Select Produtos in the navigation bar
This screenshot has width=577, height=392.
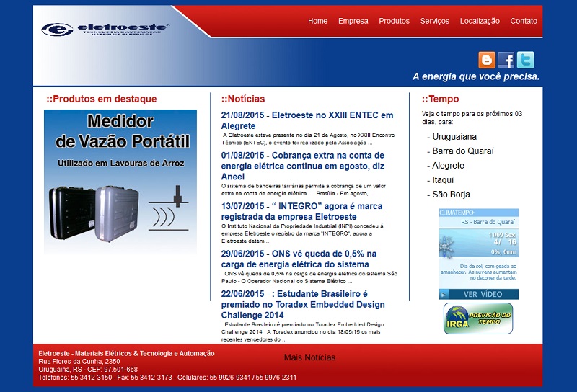[x=394, y=21]
